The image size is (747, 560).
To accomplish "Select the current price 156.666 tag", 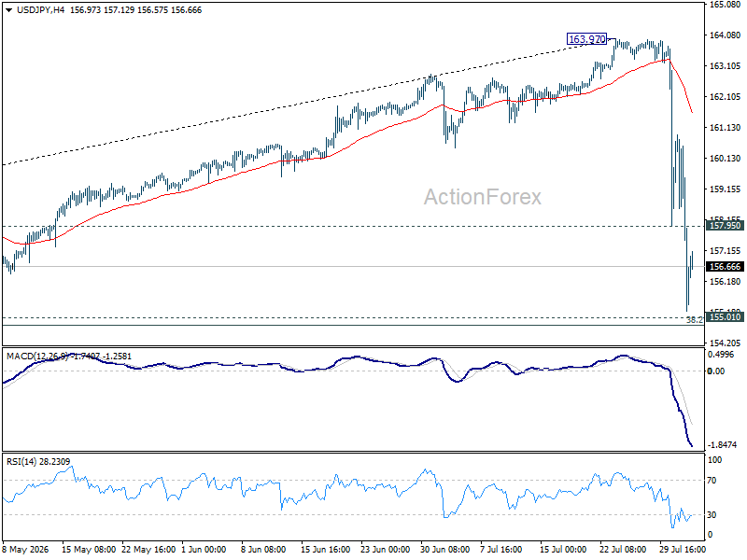I will click(x=725, y=267).
